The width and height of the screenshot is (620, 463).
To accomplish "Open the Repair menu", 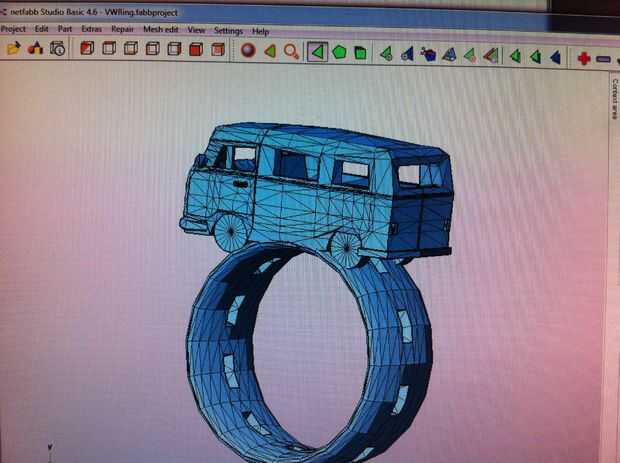I will [122, 29].
